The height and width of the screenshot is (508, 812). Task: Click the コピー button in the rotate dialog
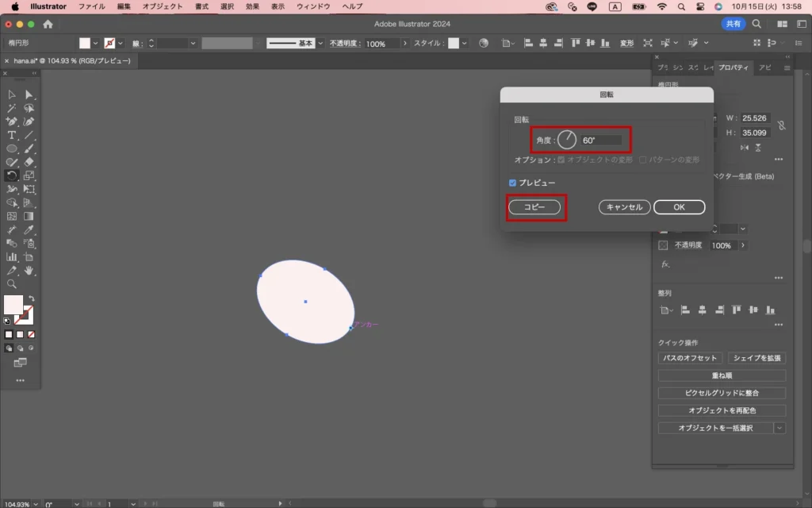point(535,207)
